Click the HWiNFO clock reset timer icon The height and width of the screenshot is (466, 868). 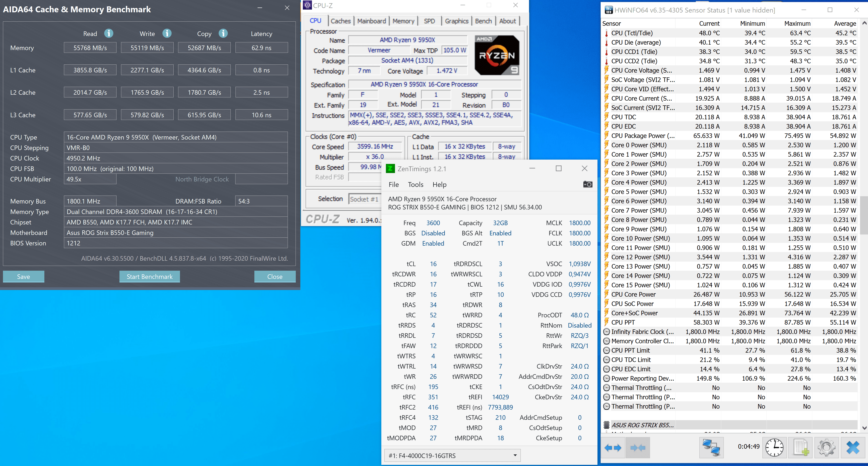tap(774, 448)
